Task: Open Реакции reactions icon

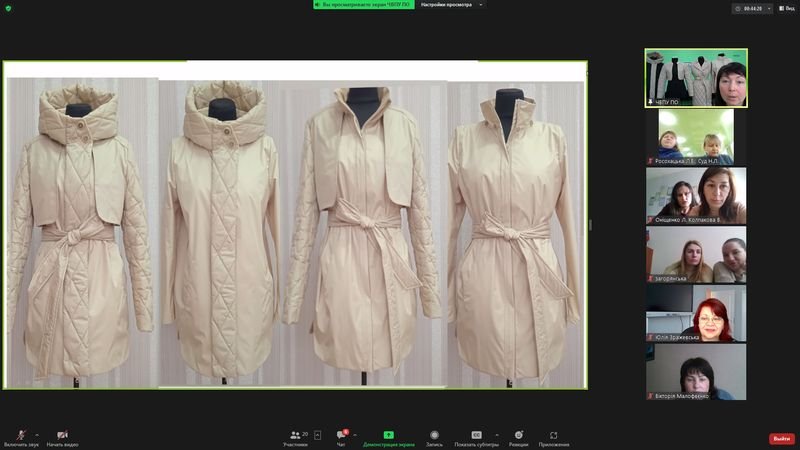Action: 518,436
